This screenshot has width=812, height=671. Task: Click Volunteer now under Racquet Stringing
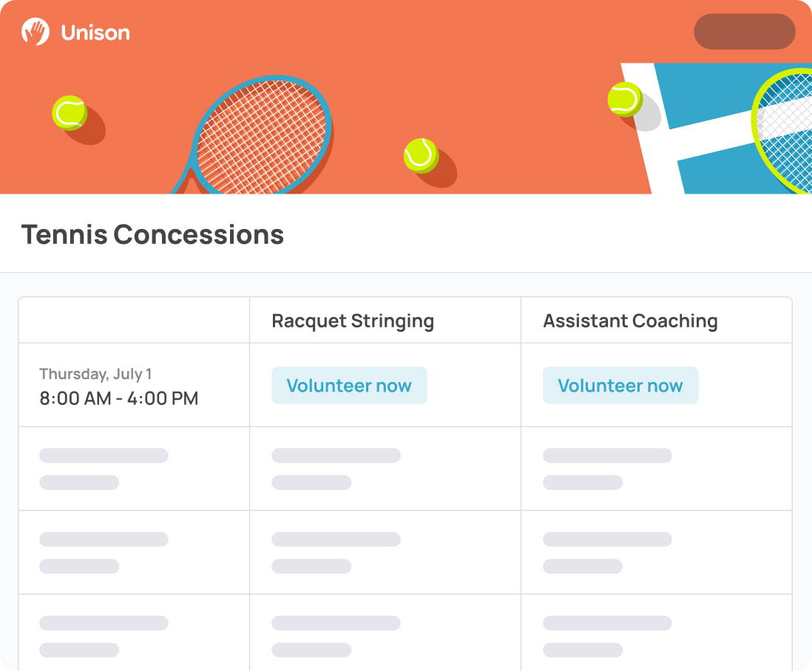(x=349, y=386)
